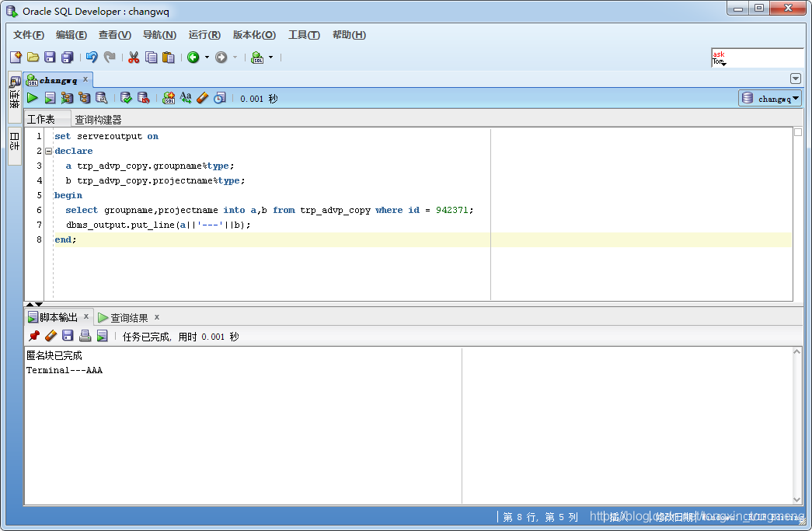Select the changwq worksheet tab
The height and width of the screenshot is (531, 812).
(58, 80)
